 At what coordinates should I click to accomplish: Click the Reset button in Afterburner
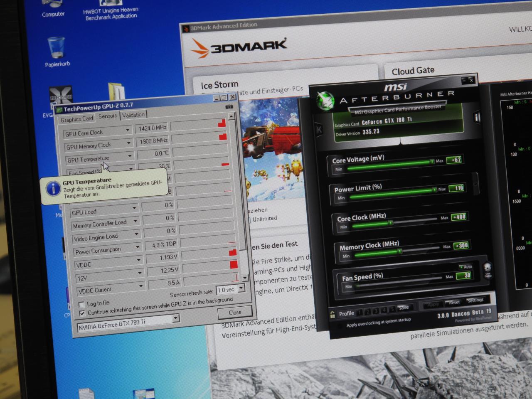pyautogui.click(x=454, y=302)
